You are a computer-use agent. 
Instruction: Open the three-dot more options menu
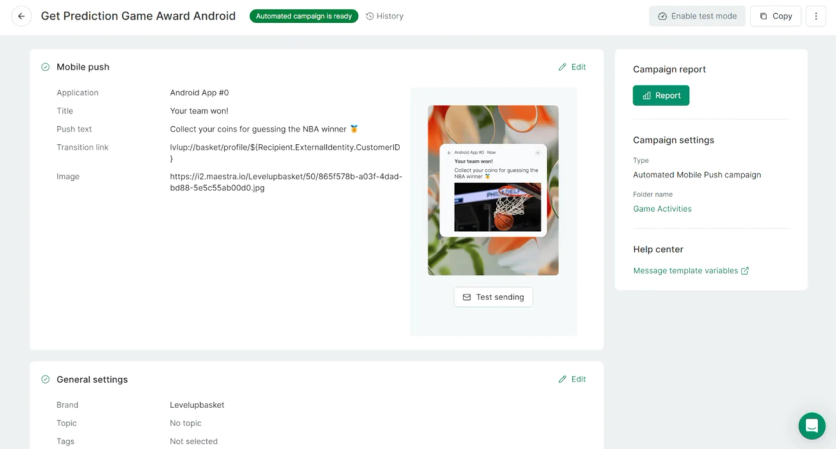[x=816, y=16]
